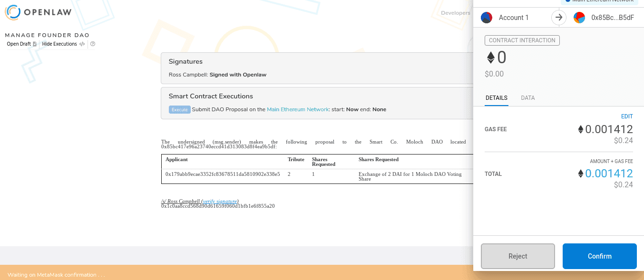Image resolution: width=644 pixels, height=280 pixels.
Task: Select the DETAILS tab in MetaMask
Action: coord(497,98)
